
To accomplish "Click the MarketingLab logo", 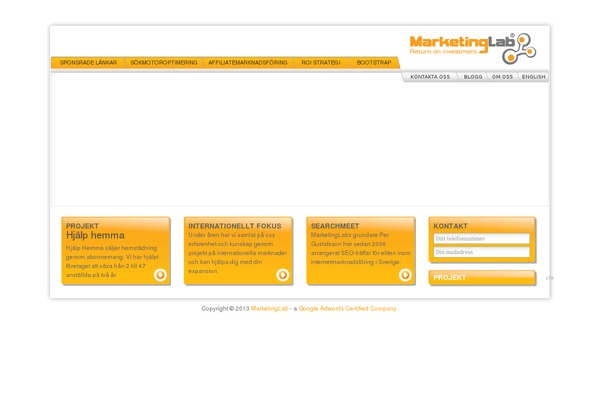I will [x=473, y=49].
